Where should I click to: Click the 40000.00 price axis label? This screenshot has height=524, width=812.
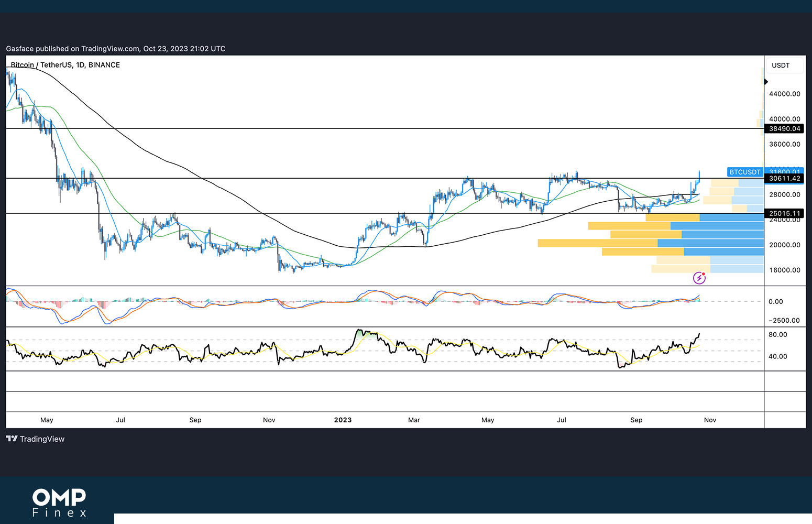(x=784, y=119)
